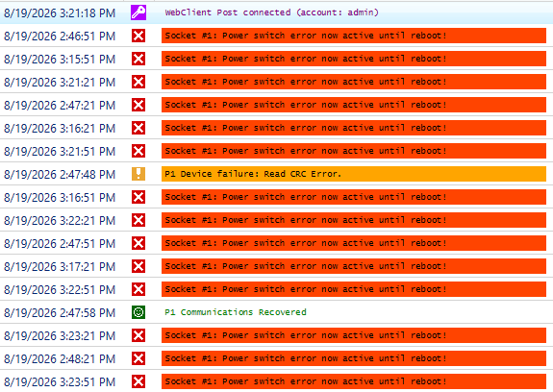Select the power switch error message at 2:47:21 PM
553x392 pixels.
point(354,105)
